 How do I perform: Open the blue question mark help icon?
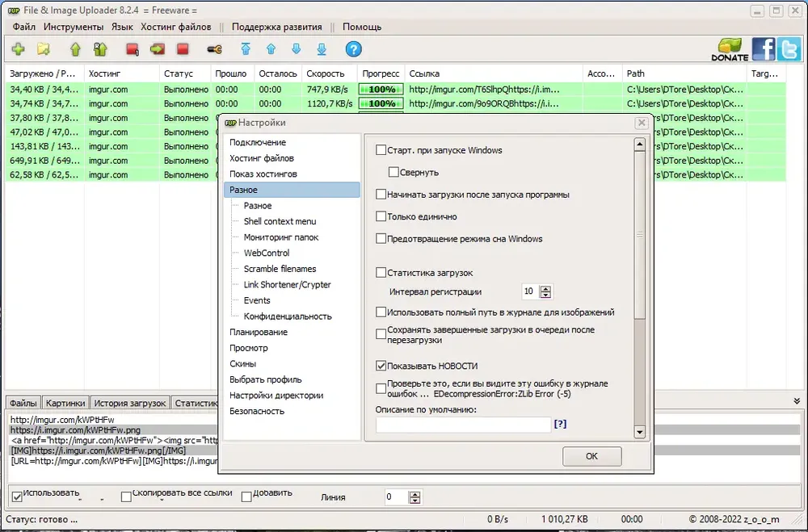pyautogui.click(x=354, y=49)
